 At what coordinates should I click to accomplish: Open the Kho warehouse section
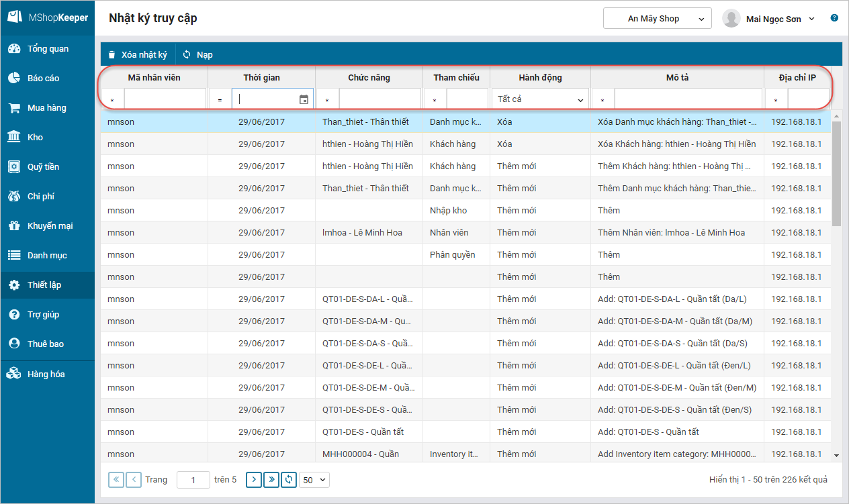point(47,137)
